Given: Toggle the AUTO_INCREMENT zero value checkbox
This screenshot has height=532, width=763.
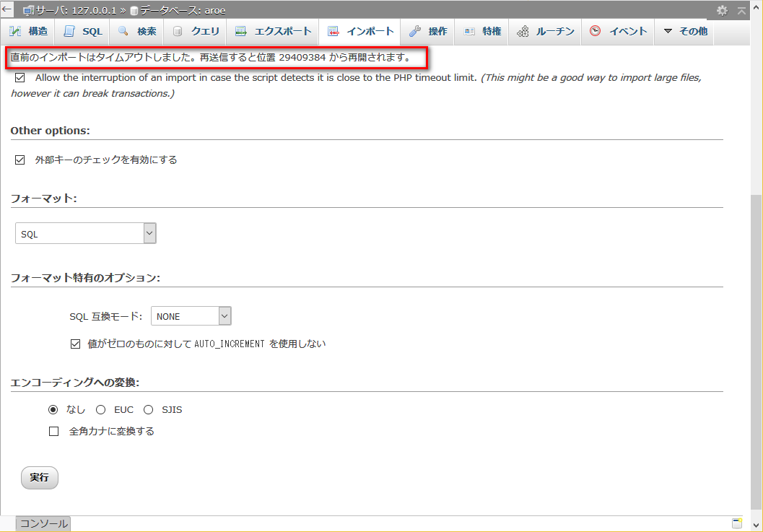Looking at the screenshot, I should [x=75, y=344].
